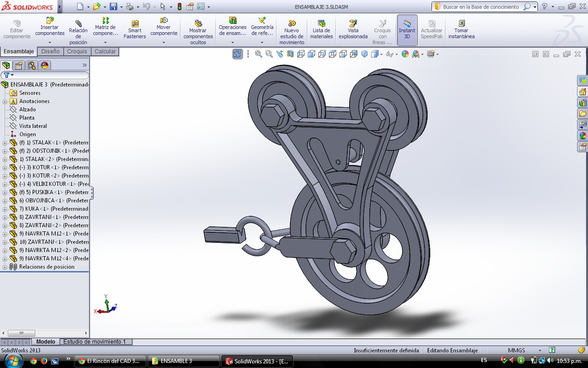
Task: Open the Options checklist icon
Action: 201,6
